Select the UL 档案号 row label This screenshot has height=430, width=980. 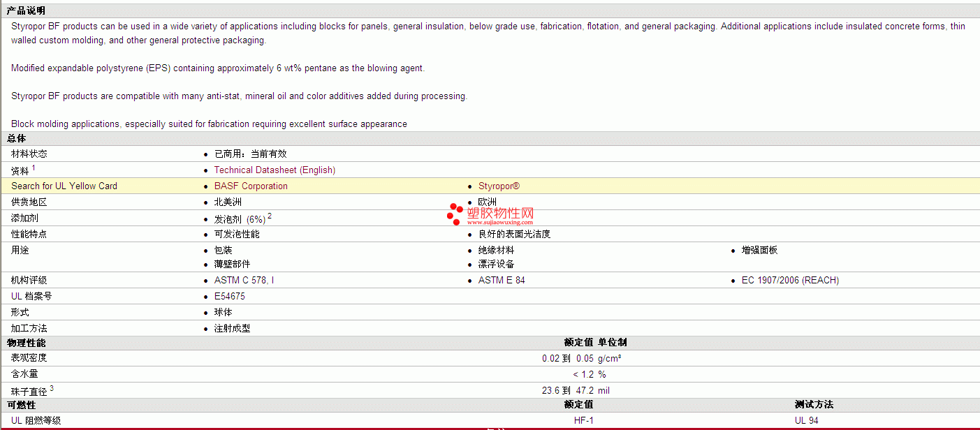coord(31,296)
